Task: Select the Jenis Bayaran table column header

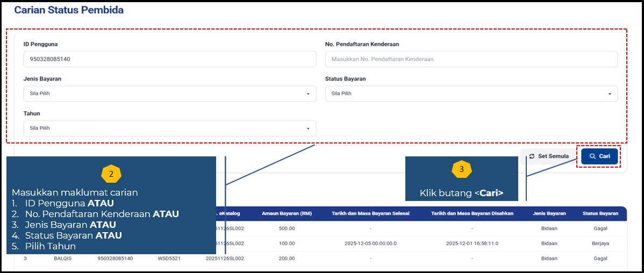Action: 549,213
